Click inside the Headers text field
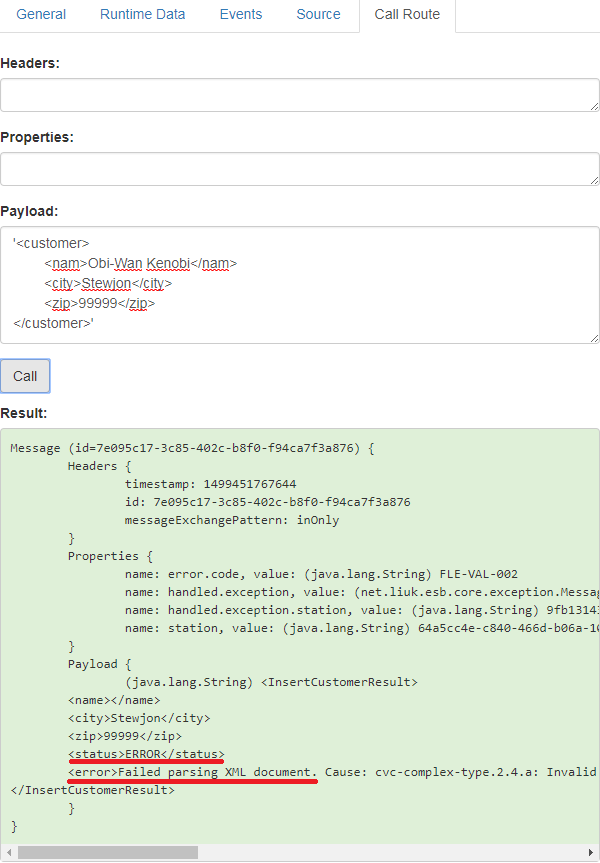This screenshot has width=600, height=863. point(299,95)
